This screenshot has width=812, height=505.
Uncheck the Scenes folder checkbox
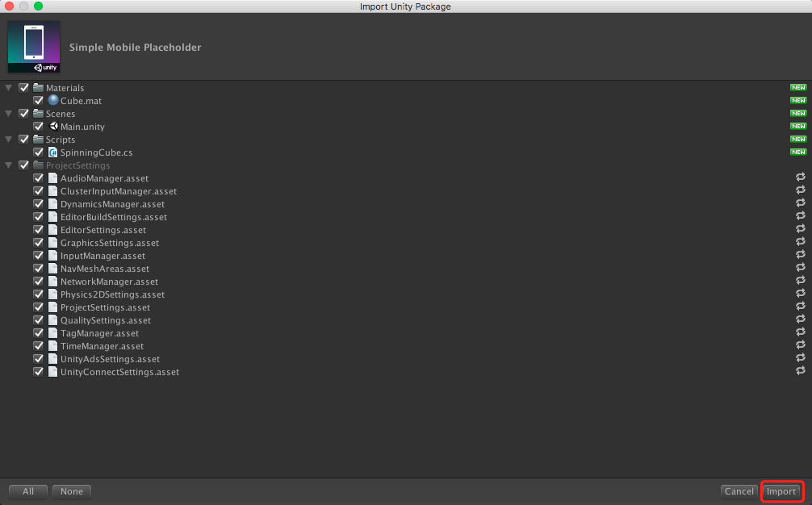[x=24, y=113]
